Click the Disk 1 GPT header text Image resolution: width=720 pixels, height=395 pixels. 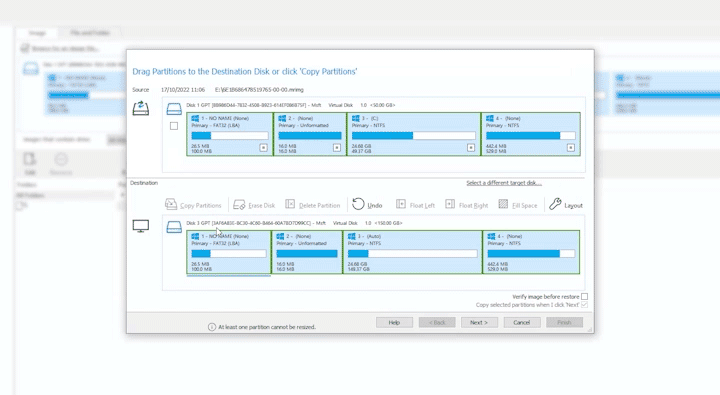[x=290, y=105]
